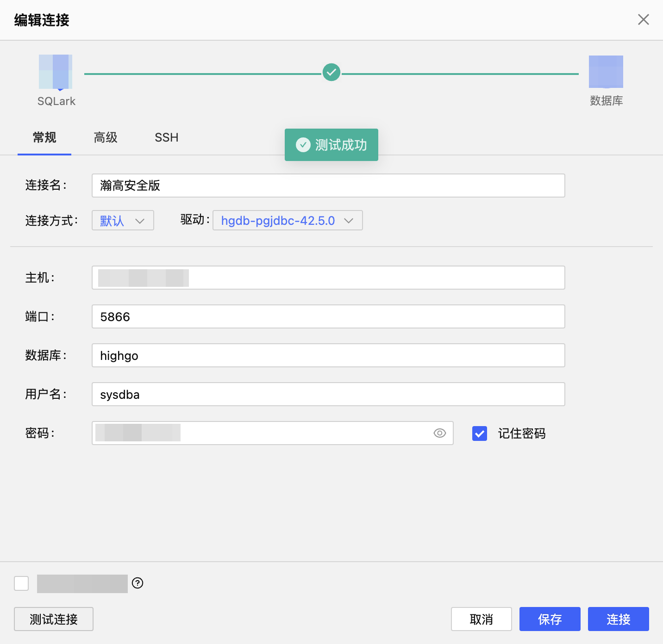Open the 连接方式 默认 dropdown
Image resolution: width=663 pixels, height=644 pixels.
point(122,221)
